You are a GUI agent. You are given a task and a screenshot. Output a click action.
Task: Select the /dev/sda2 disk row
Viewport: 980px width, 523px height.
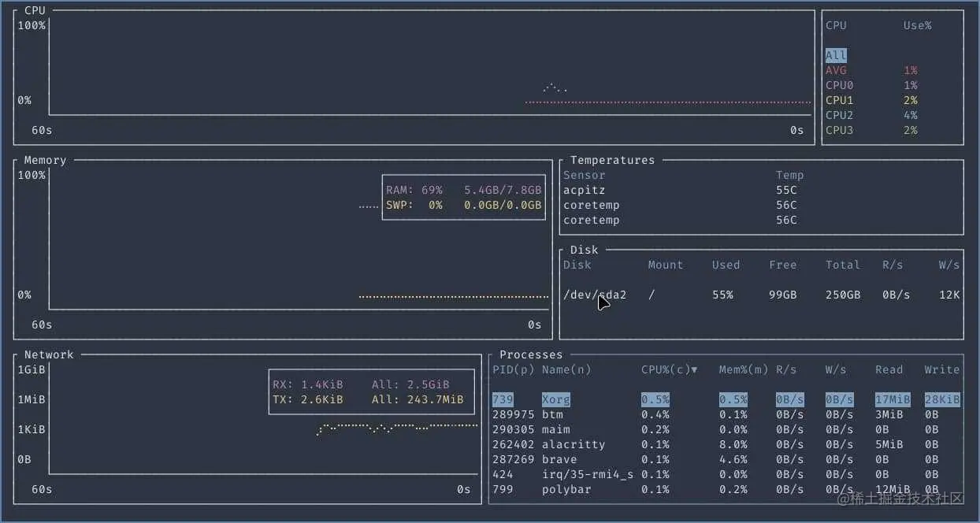pyautogui.click(x=761, y=295)
